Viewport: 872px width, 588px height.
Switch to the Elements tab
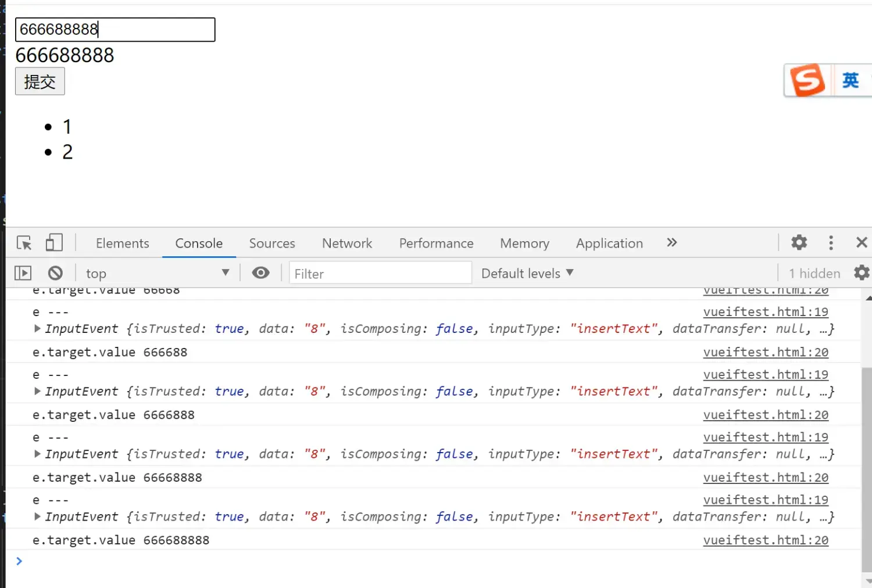[x=123, y=243]
